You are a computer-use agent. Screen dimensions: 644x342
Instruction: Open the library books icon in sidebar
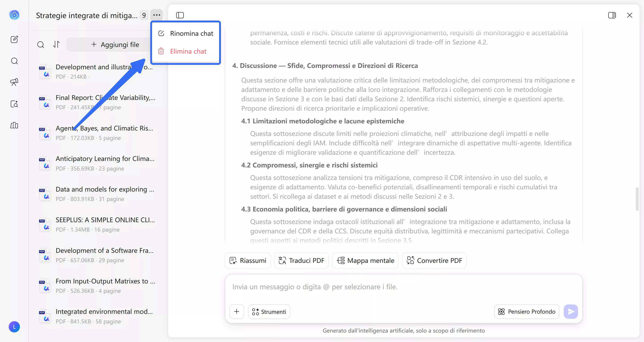(x=14, y=125)
